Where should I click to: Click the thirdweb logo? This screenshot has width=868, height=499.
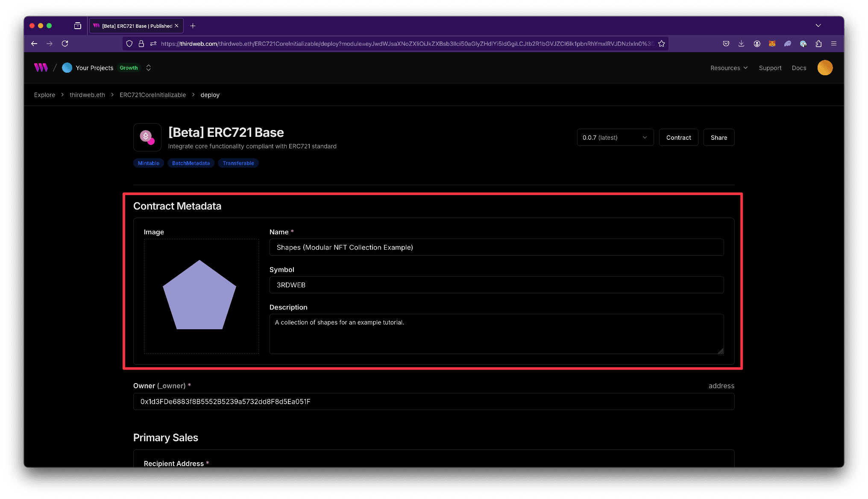point(40,68)
